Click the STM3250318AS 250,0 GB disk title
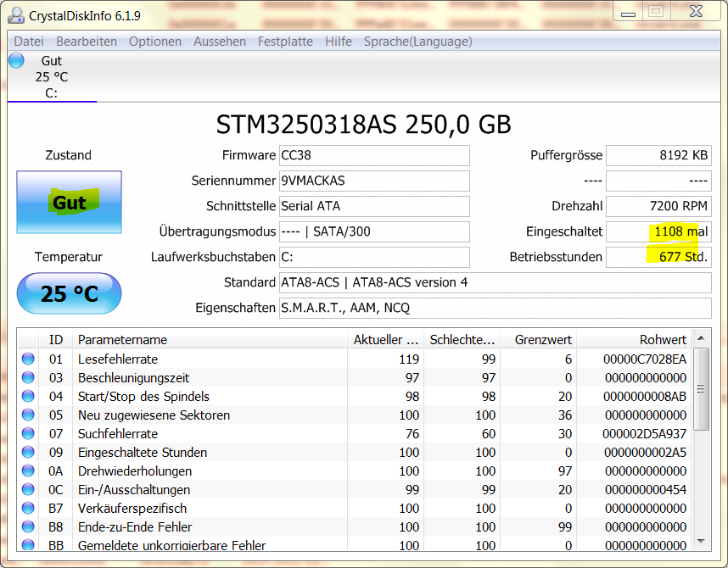The image size is (728, 568). click(363, 125)
